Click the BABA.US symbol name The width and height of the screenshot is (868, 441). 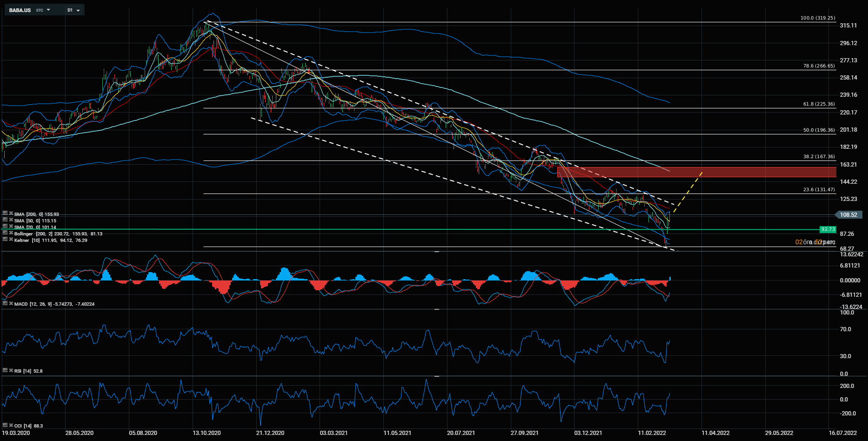coord(20,10)
